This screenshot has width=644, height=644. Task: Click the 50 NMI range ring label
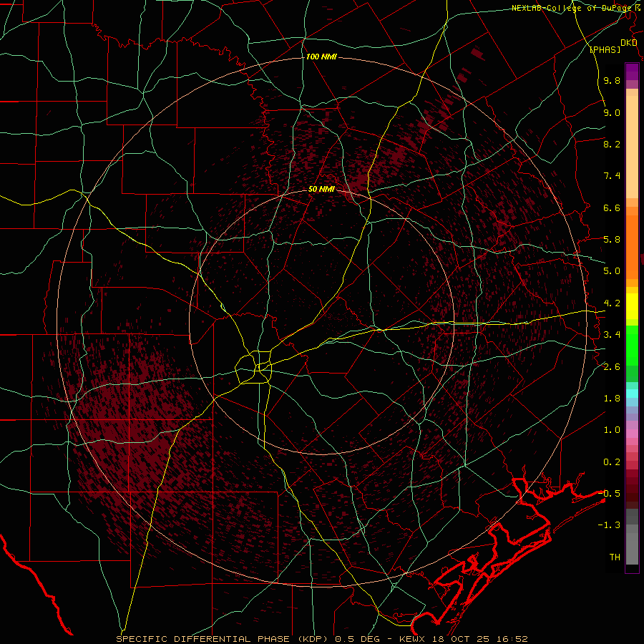(x=321, y=189)
